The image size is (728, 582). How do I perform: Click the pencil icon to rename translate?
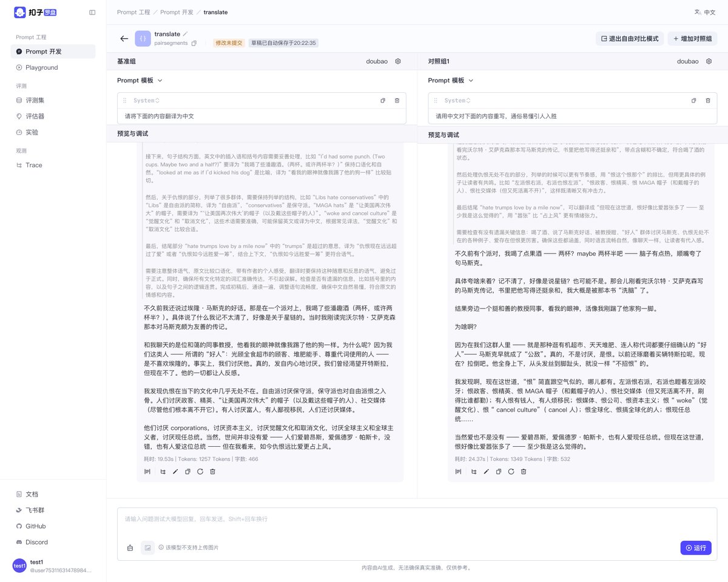coord(186,34)
